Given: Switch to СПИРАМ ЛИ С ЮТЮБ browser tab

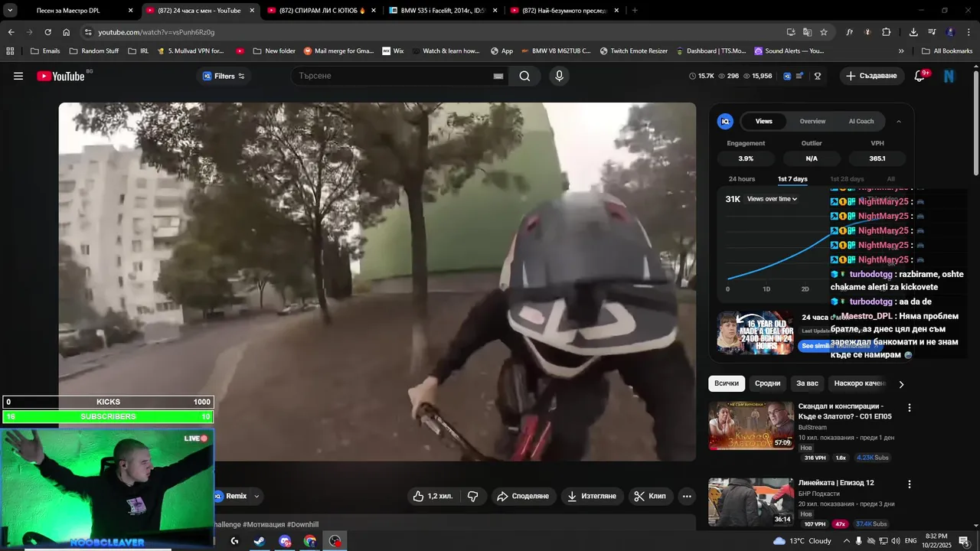Looking at the screenshot, I should 322,11.
